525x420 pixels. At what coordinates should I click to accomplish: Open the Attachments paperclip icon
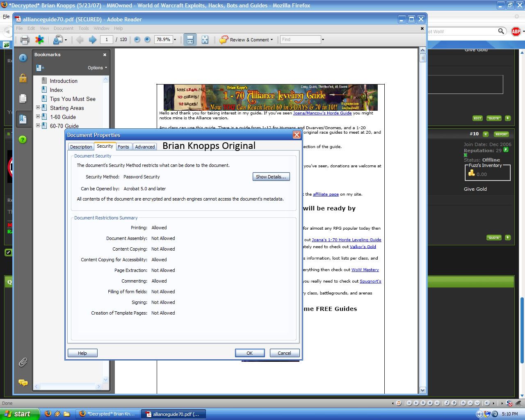tap(23, 362)
